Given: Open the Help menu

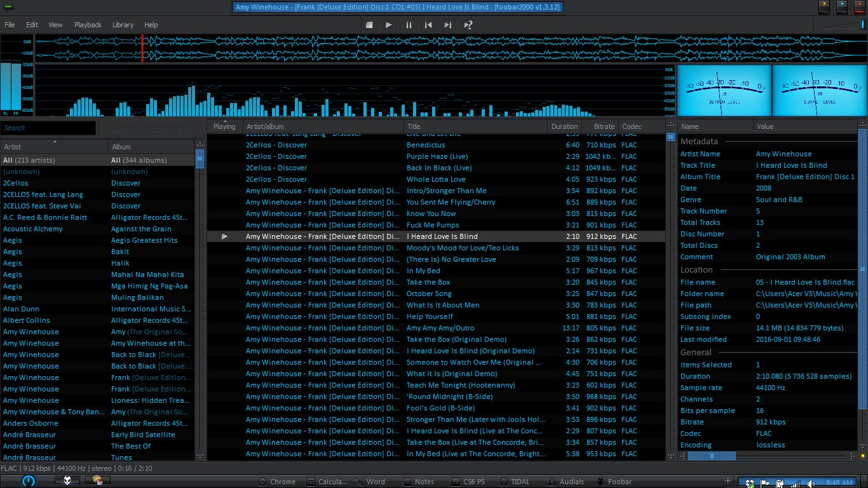Looking at the screenshot, I should tap(151, 25).
